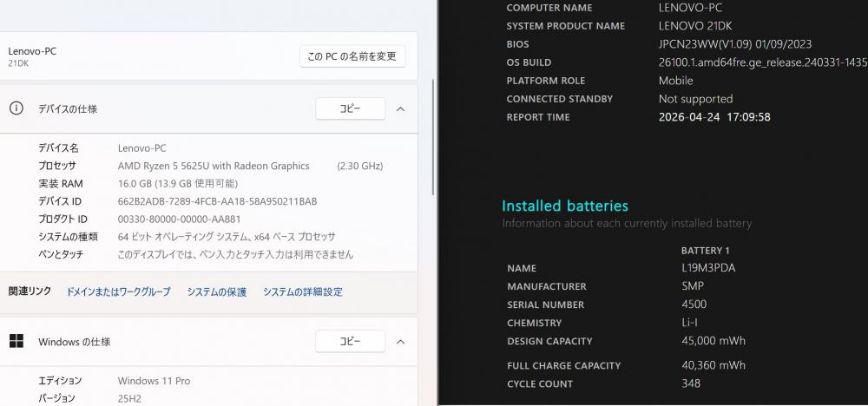
Task: Select the BIOS value JPCN23WW
Action: 735,44
